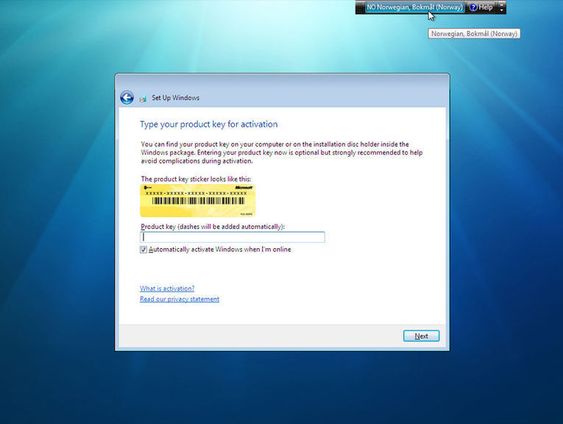This screenshot has width=563, height=424.
Task: Click the Product key field label
Action: click(x=213, y=227)
